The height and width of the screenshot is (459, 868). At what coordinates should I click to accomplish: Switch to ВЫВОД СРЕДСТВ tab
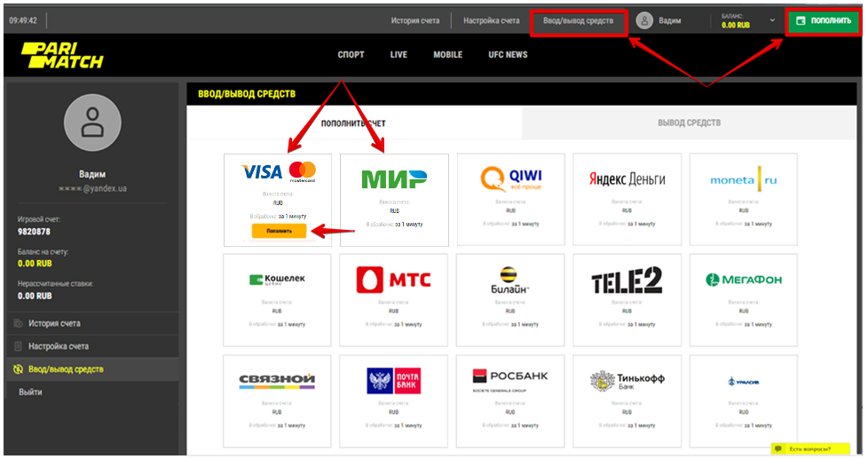coord(690,123)
